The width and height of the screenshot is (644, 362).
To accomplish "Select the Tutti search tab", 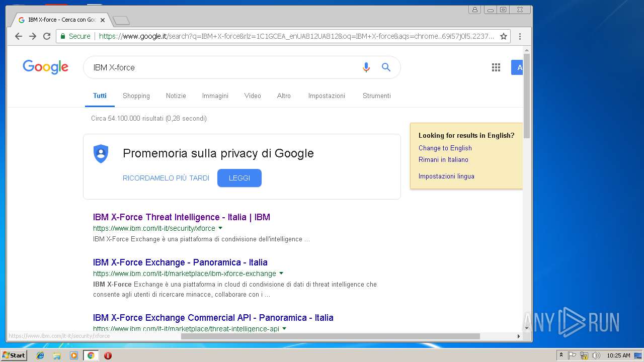I will [x=100, y=96].
